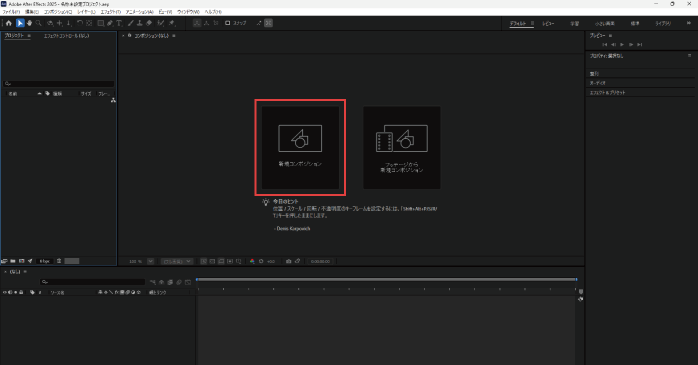Go to first frame in Preview panel
Screen dimensions: 698x365
605,45
